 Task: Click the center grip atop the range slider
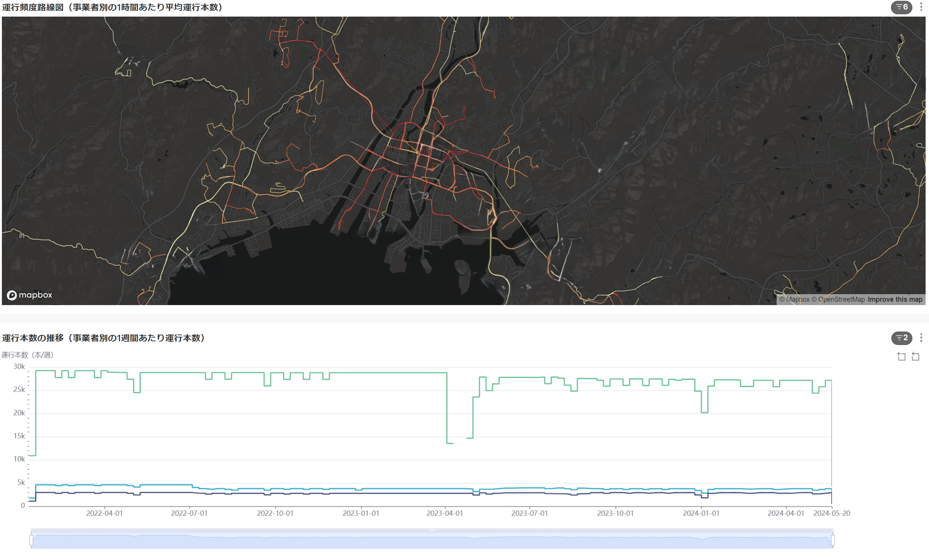432,530
